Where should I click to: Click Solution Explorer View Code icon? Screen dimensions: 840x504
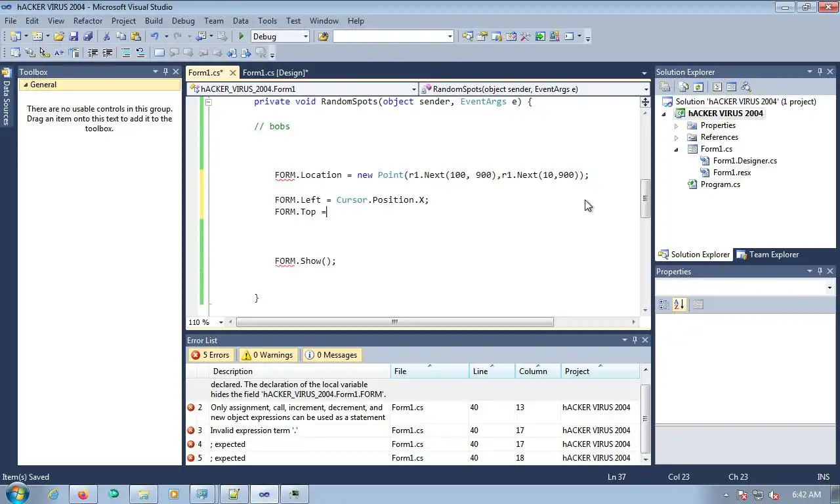tap(717, 87)
